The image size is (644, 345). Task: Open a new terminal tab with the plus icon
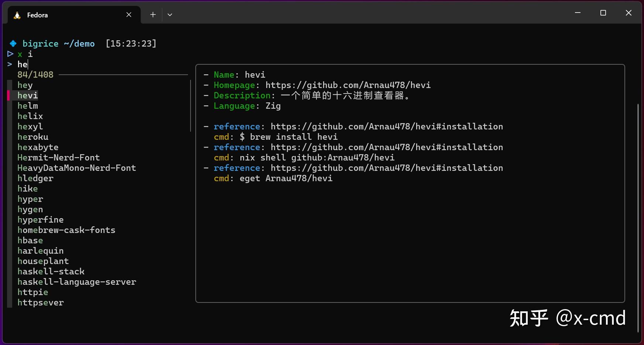pyautogui.click(x=153, y=14)
